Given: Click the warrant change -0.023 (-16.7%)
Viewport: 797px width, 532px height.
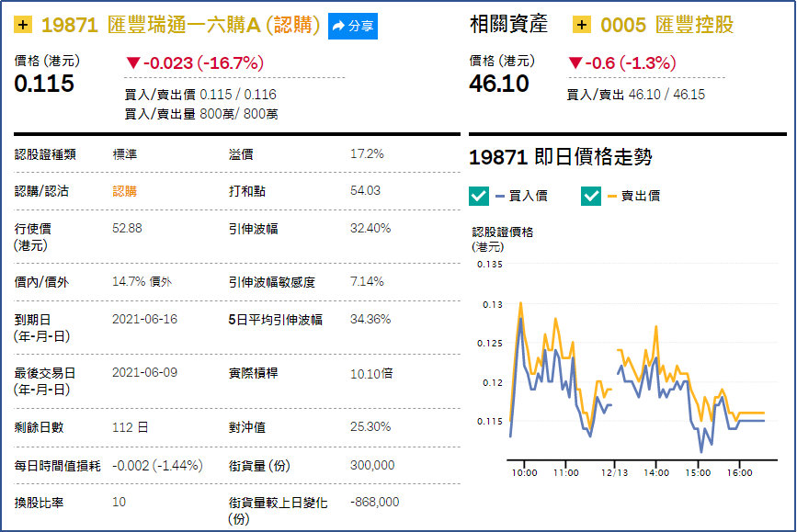Looking at the screenshot, I should pos(195,63).
